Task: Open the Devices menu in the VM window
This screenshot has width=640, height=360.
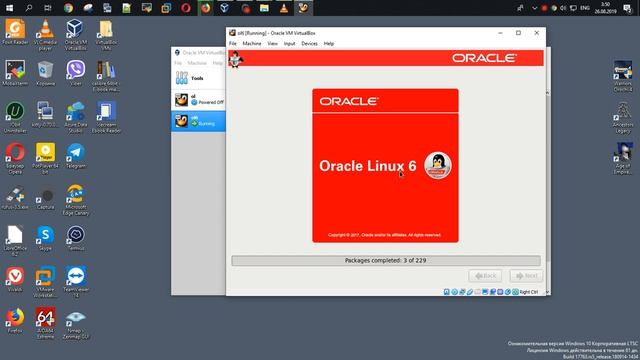Action: tap(309, 43)
